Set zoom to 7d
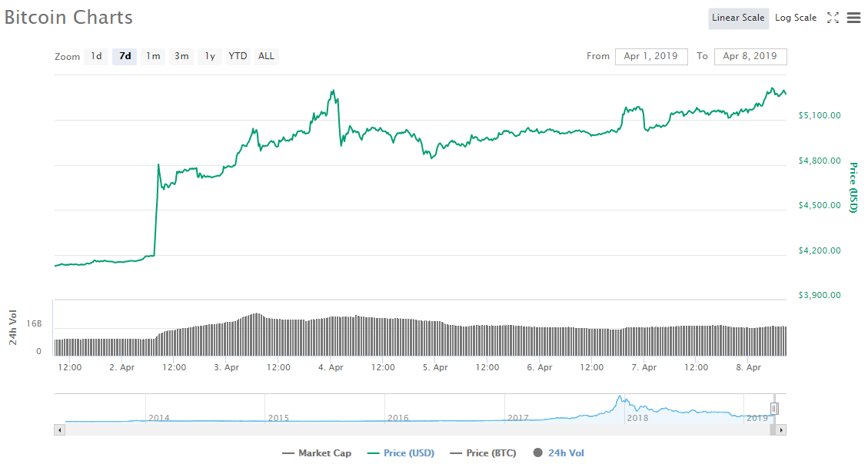Screen dimensions: 868x464 125,56
